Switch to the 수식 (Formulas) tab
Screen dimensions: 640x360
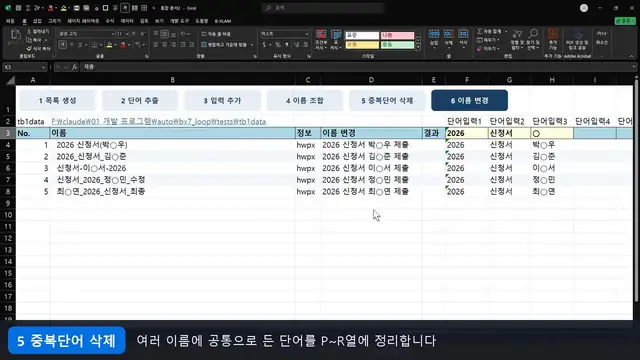pyautogui.click(x=110, y=21)
